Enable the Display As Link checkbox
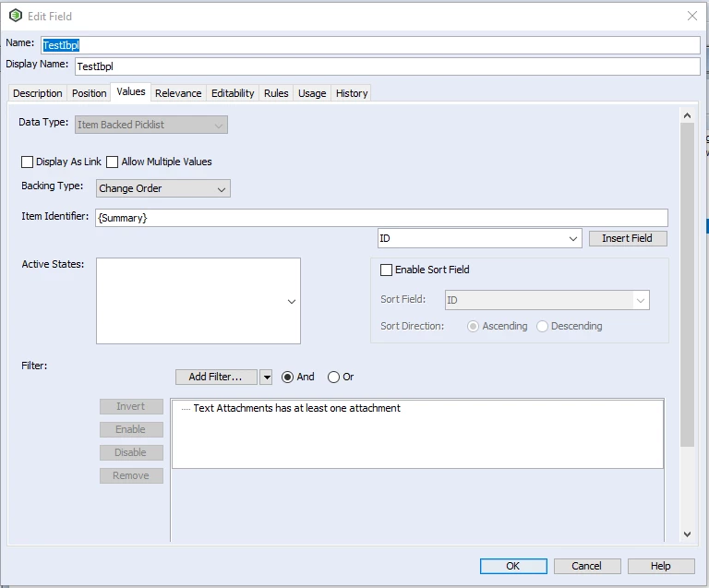The image size is (709, 588). pyautogui.click(x=27, y=162)
